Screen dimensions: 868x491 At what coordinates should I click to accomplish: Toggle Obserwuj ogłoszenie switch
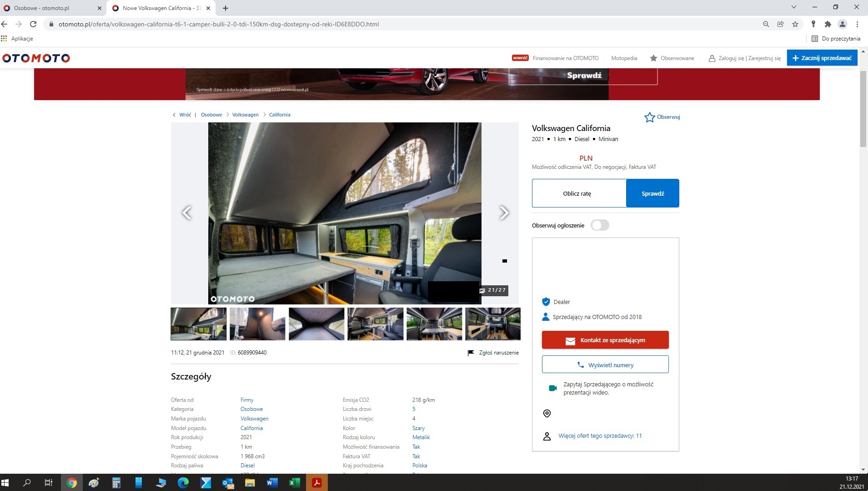[599, 225]
